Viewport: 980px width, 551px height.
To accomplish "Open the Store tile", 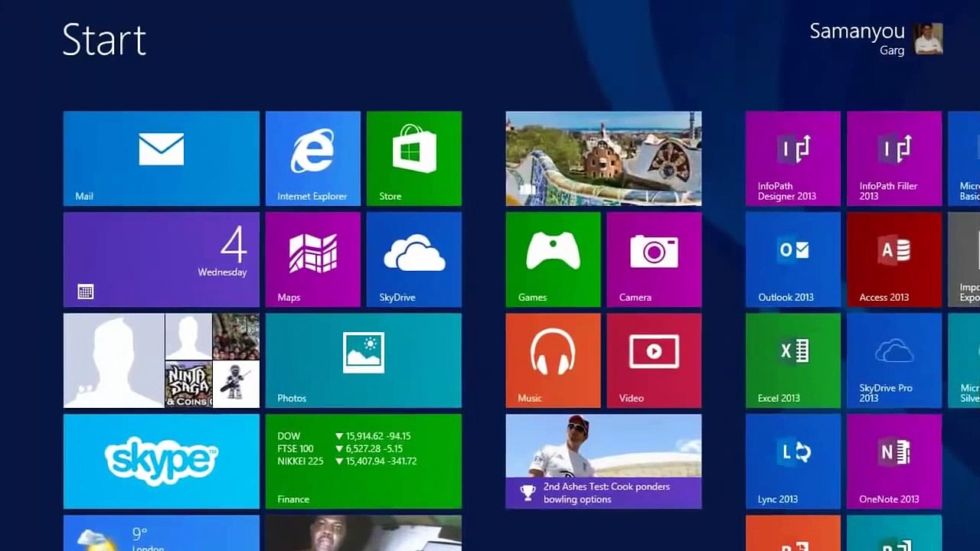I will pos(414,158).
